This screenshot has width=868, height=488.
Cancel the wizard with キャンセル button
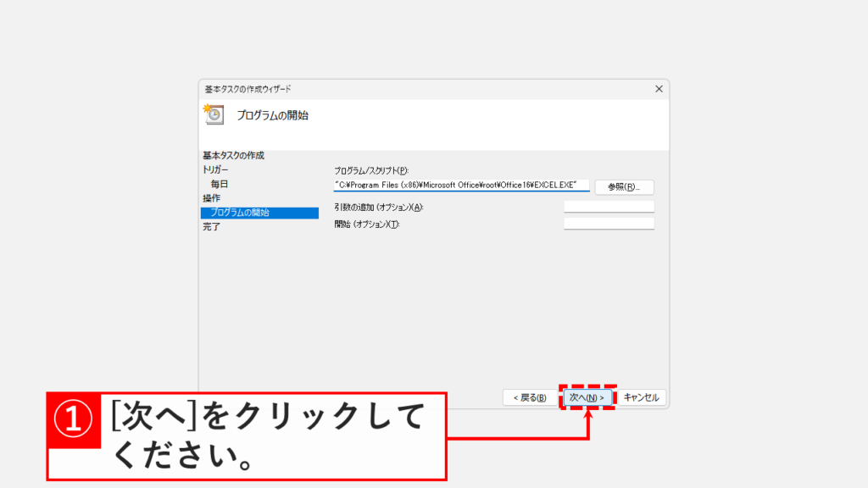641,397
